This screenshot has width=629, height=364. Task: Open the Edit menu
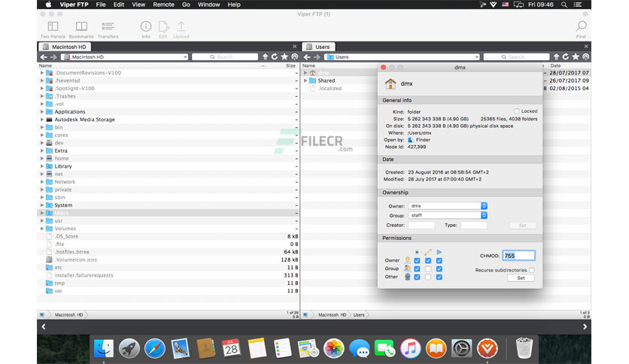(x=119, y=5)
